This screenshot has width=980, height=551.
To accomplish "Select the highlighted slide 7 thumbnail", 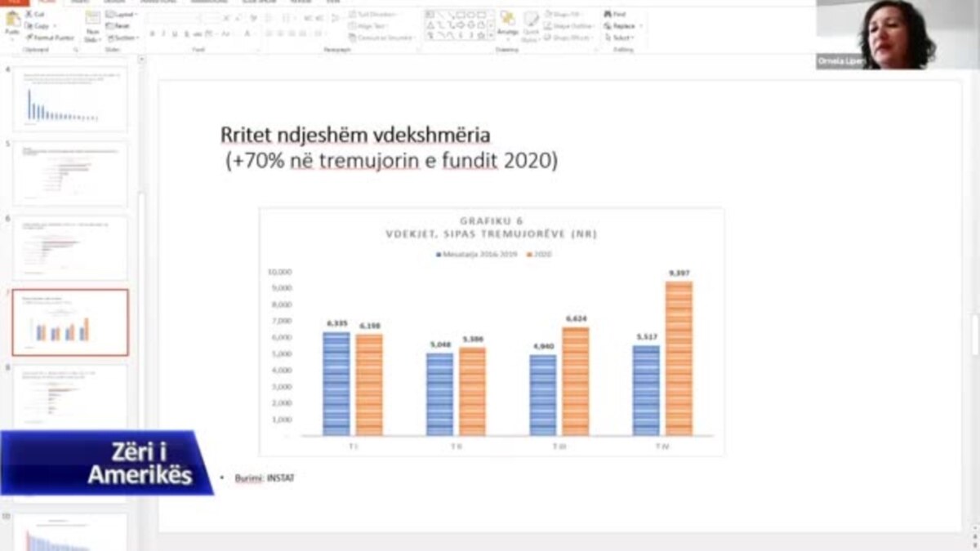I will pos(70,322).
